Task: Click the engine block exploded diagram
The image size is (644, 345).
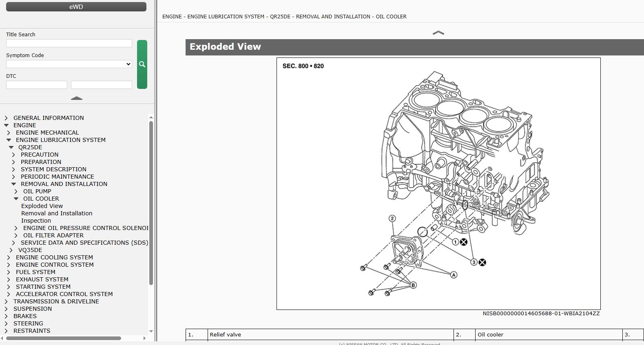Action: [x=438, y=184]
